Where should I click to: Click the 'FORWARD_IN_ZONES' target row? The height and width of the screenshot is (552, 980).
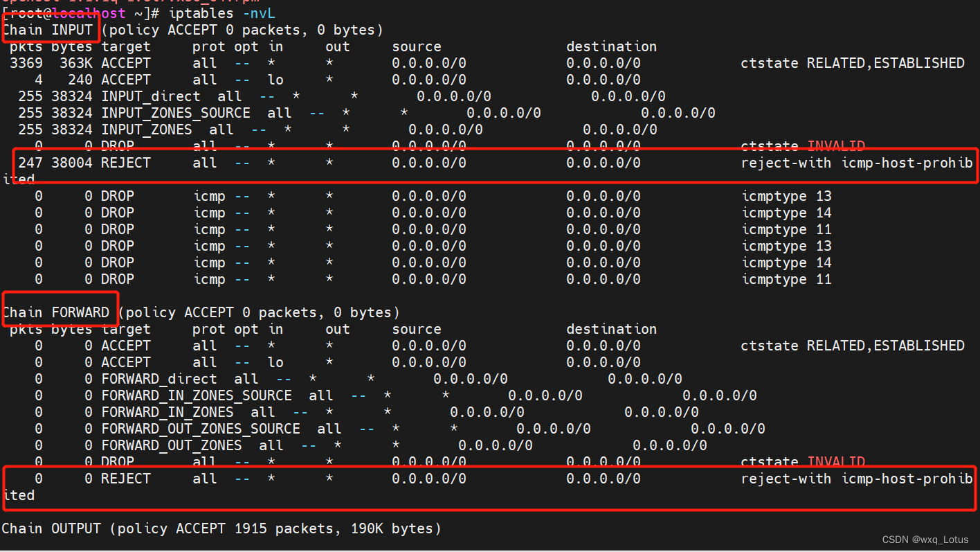click(x=167, y=412)
